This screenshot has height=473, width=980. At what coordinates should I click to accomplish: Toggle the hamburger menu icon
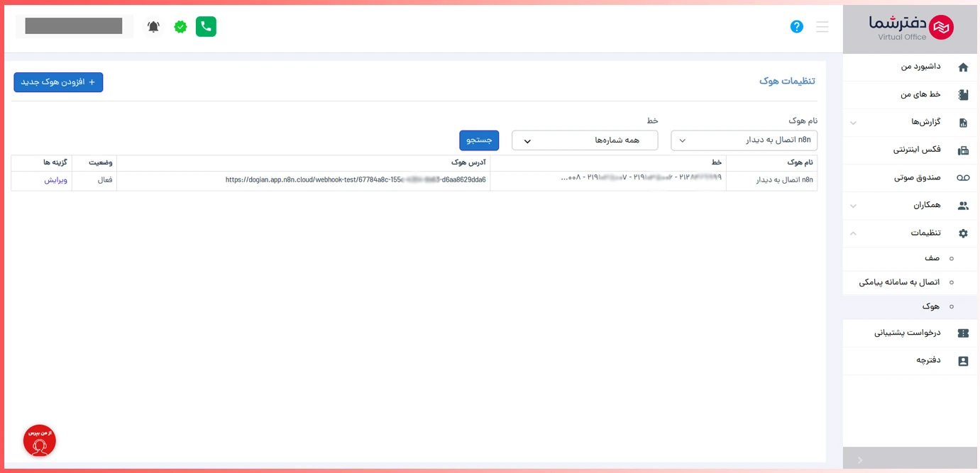tap(822, 27)
